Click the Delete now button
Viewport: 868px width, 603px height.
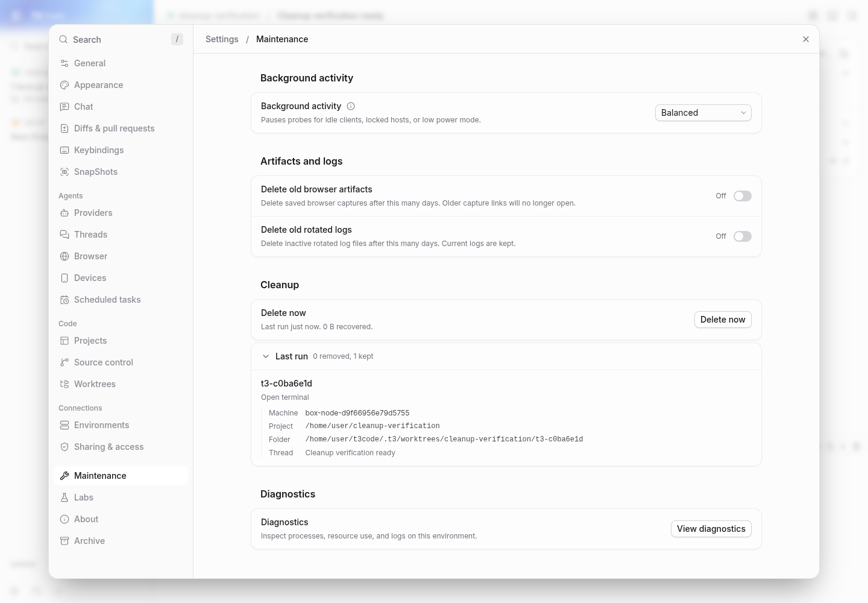point(723,320)
